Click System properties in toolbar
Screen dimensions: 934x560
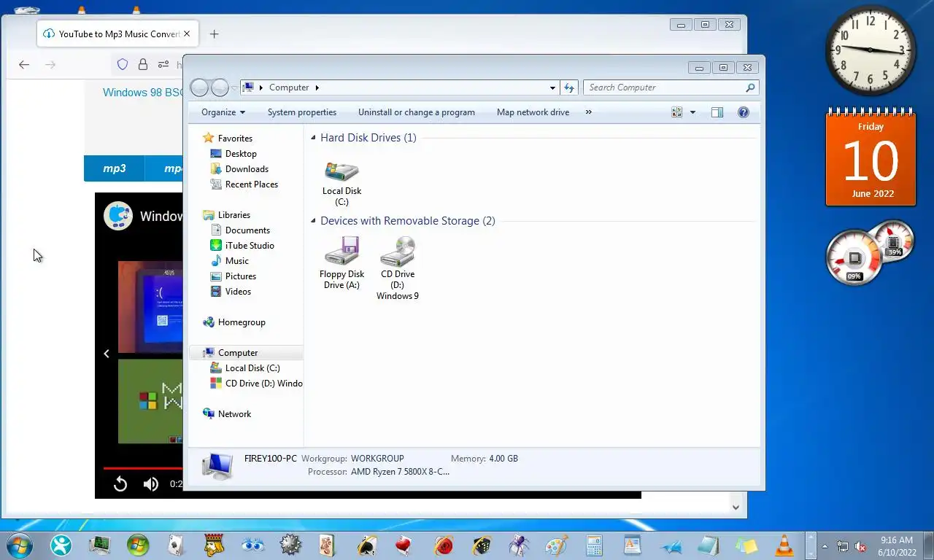point(302,112)
